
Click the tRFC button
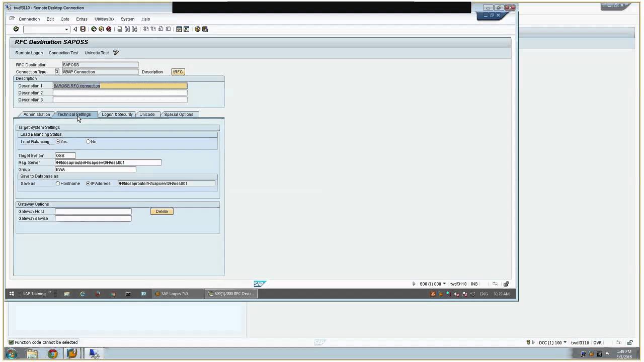tap(178, 72)
